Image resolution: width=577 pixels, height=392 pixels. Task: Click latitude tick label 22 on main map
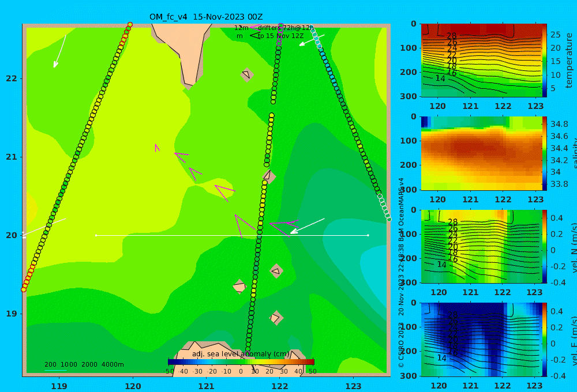click(12, 79)
